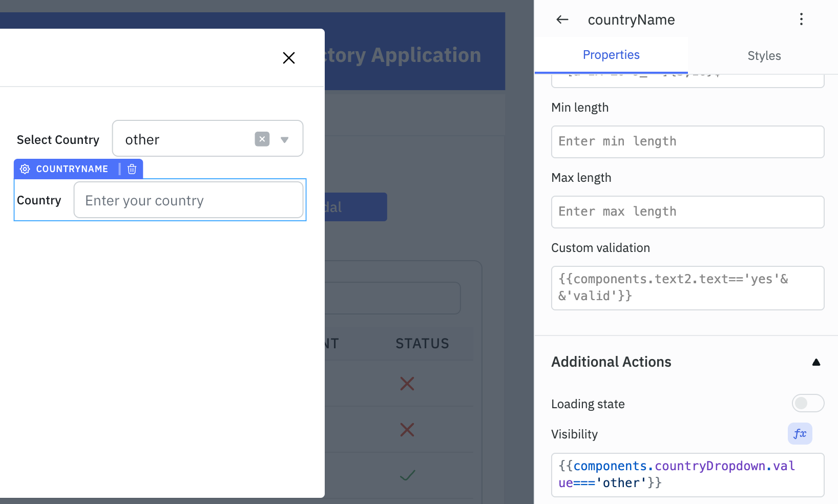This screenshot has width=838, height=504.
Task: Switch to the Styles tab
Action: pyautogui.click(x=764, y=56)
